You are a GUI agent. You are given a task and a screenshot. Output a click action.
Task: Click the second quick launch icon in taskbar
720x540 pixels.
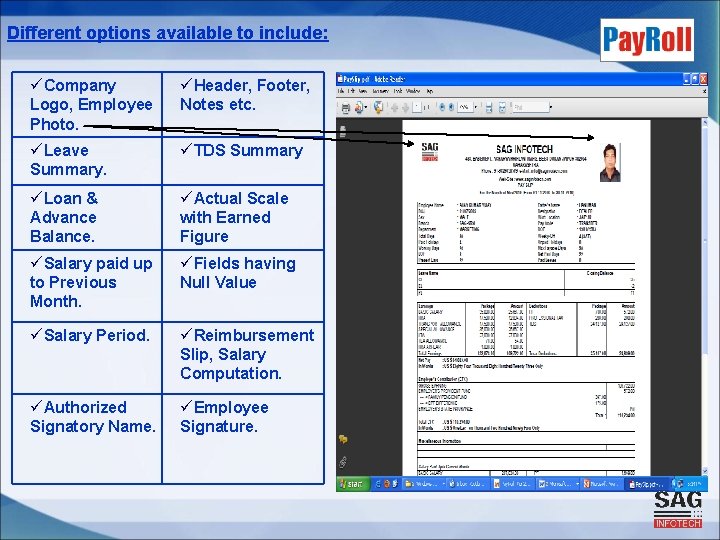click(x=387, y=484)
